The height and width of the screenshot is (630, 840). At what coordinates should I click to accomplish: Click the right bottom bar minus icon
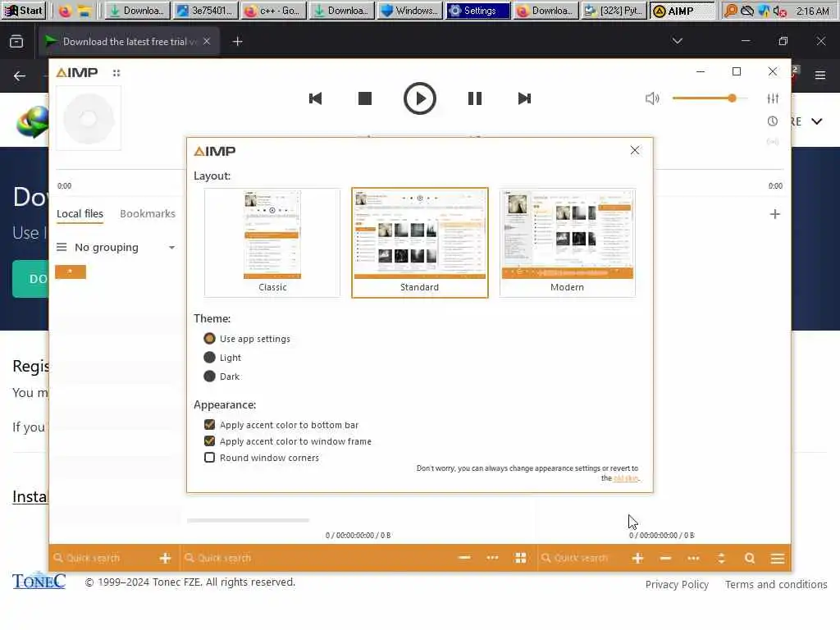(x=665, y=558)
